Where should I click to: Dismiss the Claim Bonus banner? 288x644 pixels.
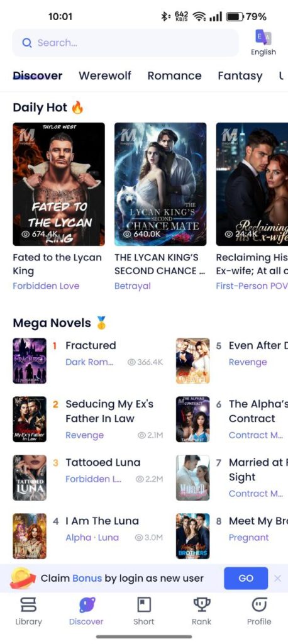pyautogui.click(x=277, y=579)
